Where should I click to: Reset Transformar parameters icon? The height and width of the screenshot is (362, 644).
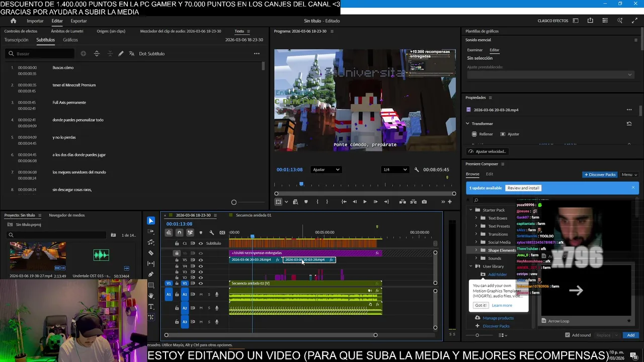pyautogui.click(x=629, y=124)
